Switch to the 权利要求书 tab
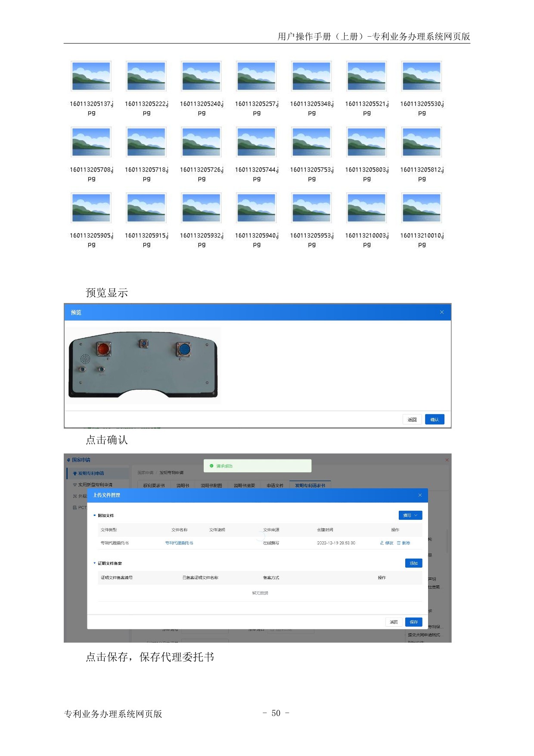 154,485
